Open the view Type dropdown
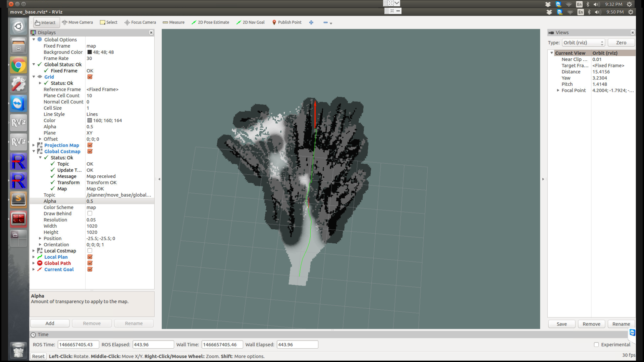This screenshot has width=644, height=362. click(x=583, y=43)
